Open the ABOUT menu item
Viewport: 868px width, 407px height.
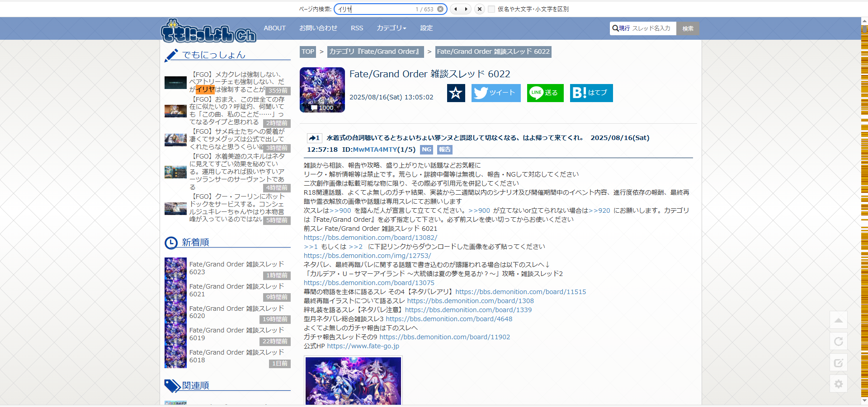(x=274, y=28)
